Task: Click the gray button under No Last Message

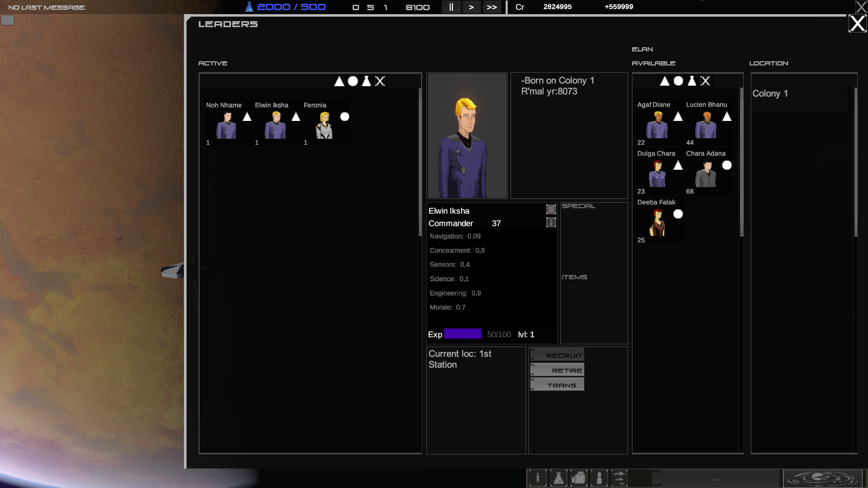Action: tap(8, 20)
